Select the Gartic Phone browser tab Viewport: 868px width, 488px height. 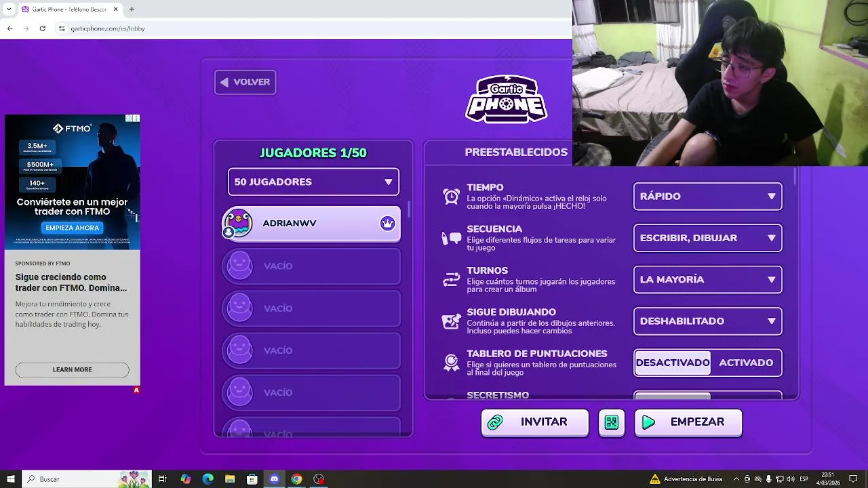point(70,9)
